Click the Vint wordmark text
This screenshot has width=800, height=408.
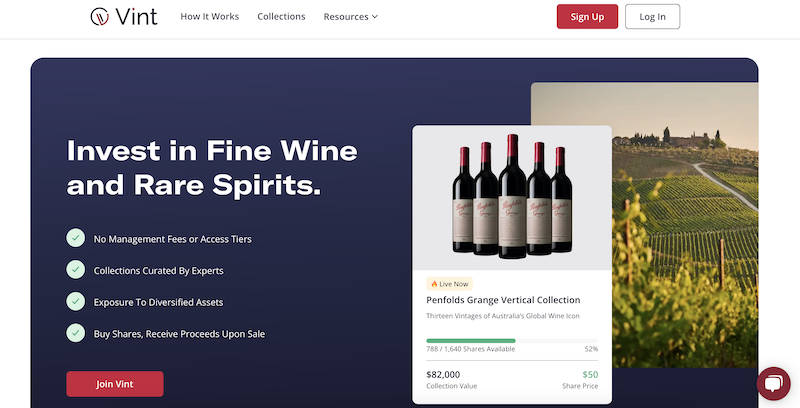click(136, 17)
